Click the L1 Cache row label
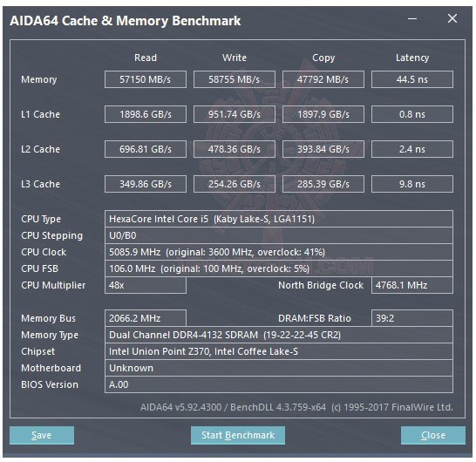This screenshot has width=476, height=462. point(40,114)
